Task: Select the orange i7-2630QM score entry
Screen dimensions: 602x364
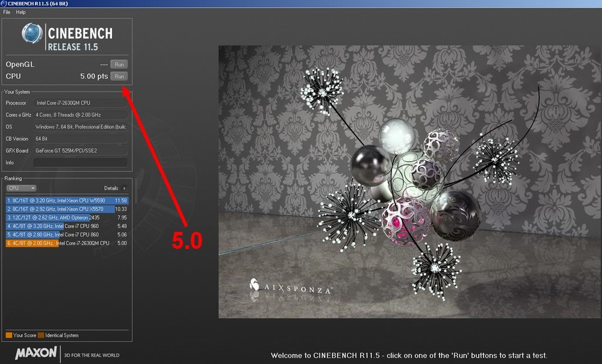Action: tap(66, 243)
